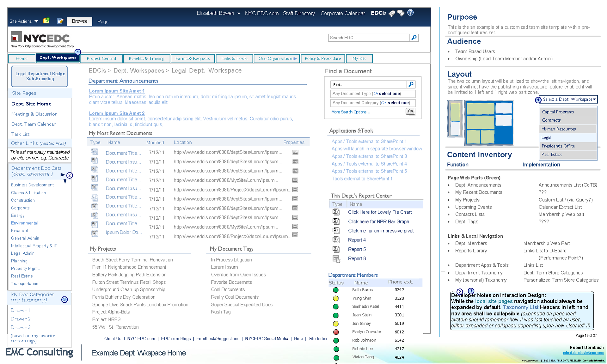This screenshot has width=607, height=364.
Task: Click the Find a Document magnifier icon
Action: click(411, 84)
